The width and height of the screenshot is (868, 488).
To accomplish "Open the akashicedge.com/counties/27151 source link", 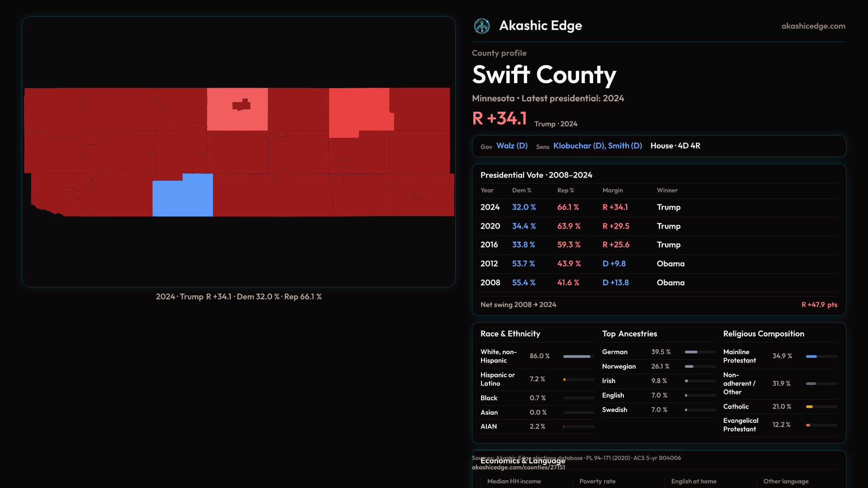I will click(x=518, y=468).
